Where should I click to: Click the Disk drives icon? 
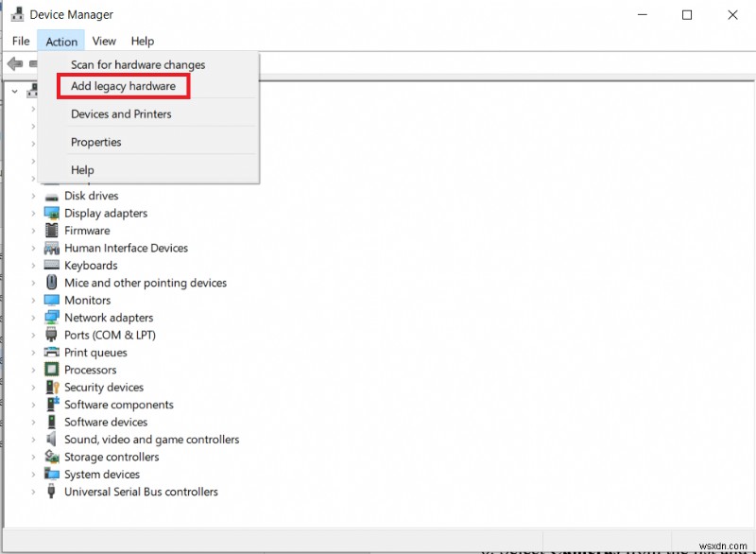(50, 196)
